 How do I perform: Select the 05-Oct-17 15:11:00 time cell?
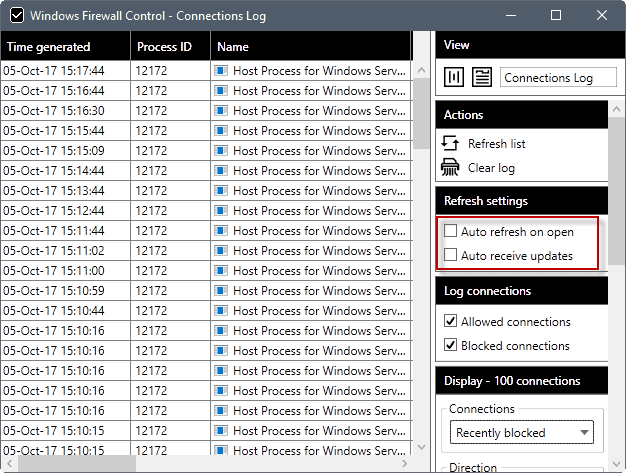pyautogui.click(x=65, y=271)
